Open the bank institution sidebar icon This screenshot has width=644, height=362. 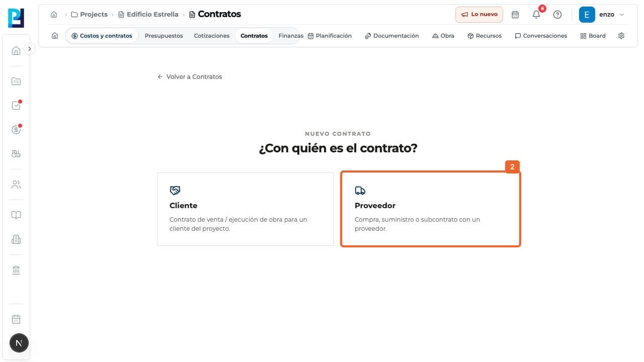pyautogui.click(x=16, y=270)
